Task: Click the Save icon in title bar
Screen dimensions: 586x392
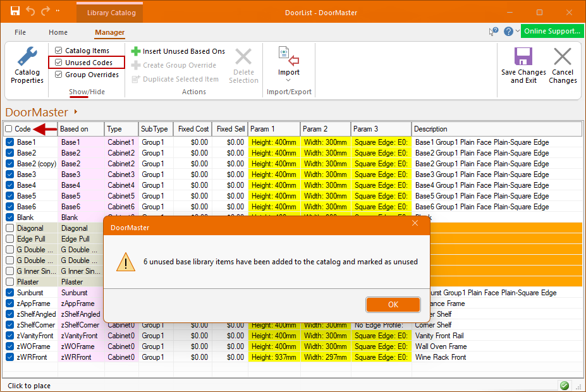Action: [x=15, y=12]
